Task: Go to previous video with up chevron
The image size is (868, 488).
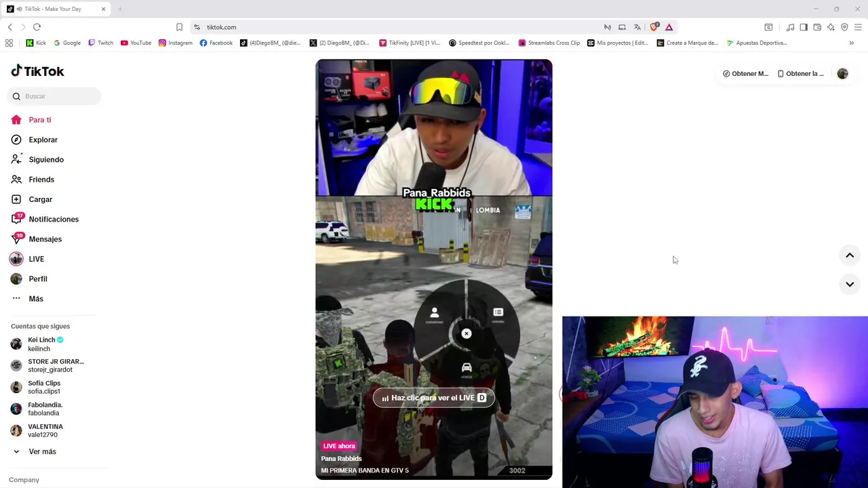Action: coord(850,256)
